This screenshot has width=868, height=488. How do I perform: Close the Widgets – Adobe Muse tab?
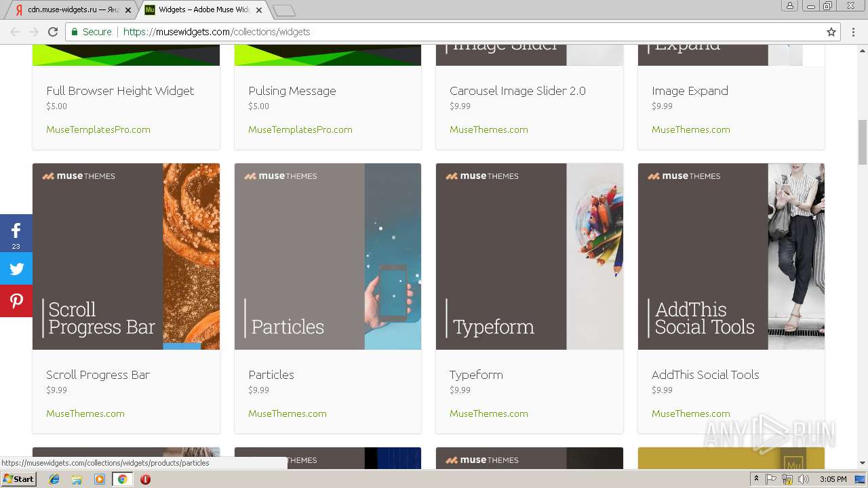(259, 10)
